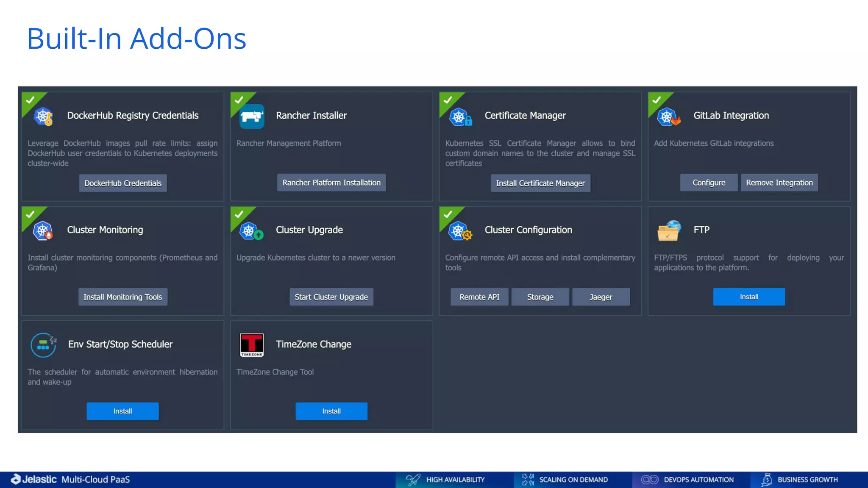Select the Certificate Manager title
The image size is (868, 488).
(x=525, y=116)
